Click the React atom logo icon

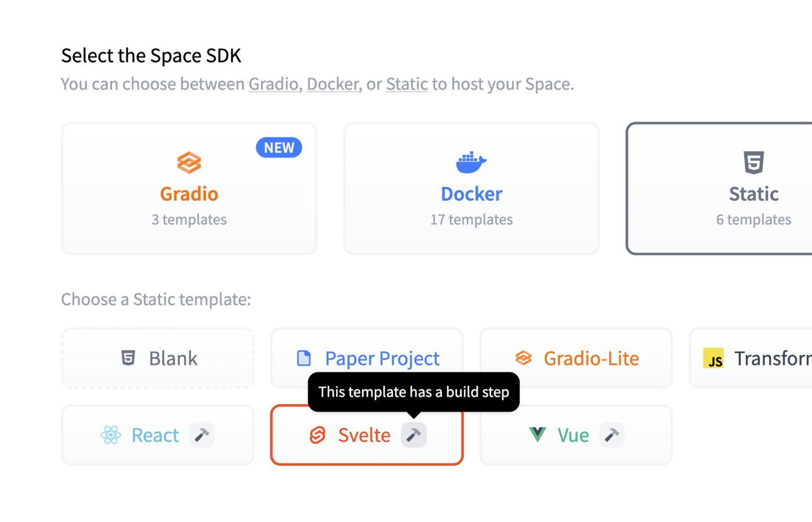pos(111,435)
